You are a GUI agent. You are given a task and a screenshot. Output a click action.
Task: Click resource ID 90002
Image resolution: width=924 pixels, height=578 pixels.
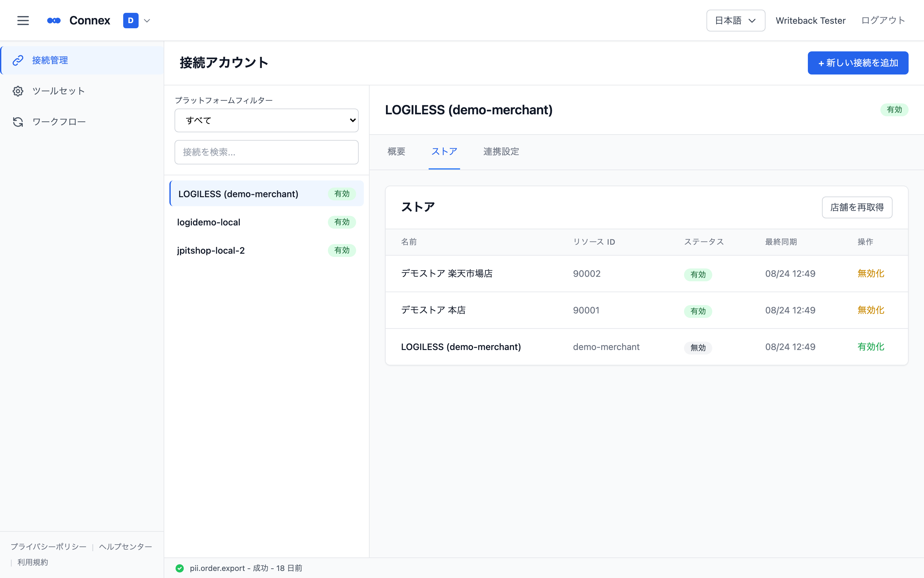pos(587,274)
